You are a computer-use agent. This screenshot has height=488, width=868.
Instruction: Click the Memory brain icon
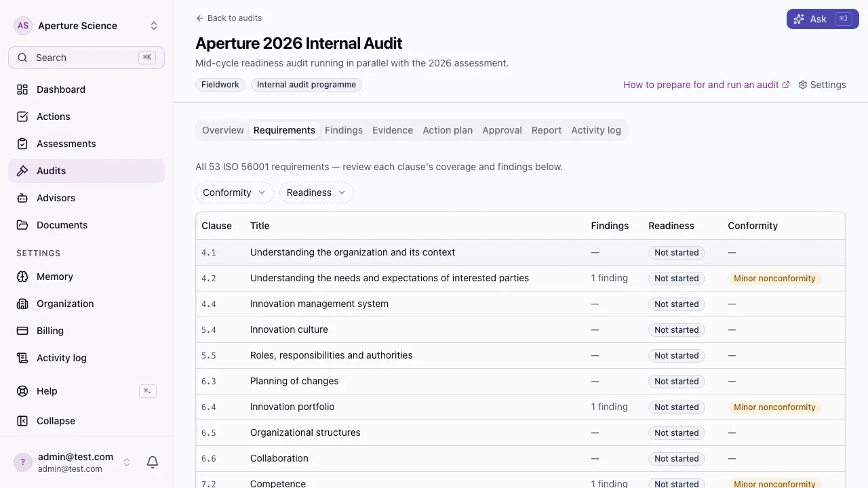coord(22,277)
